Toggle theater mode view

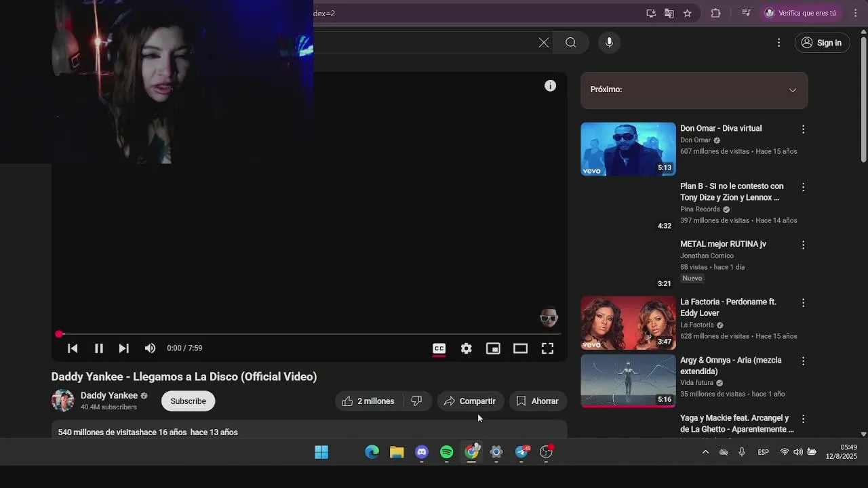coord(520,348)
